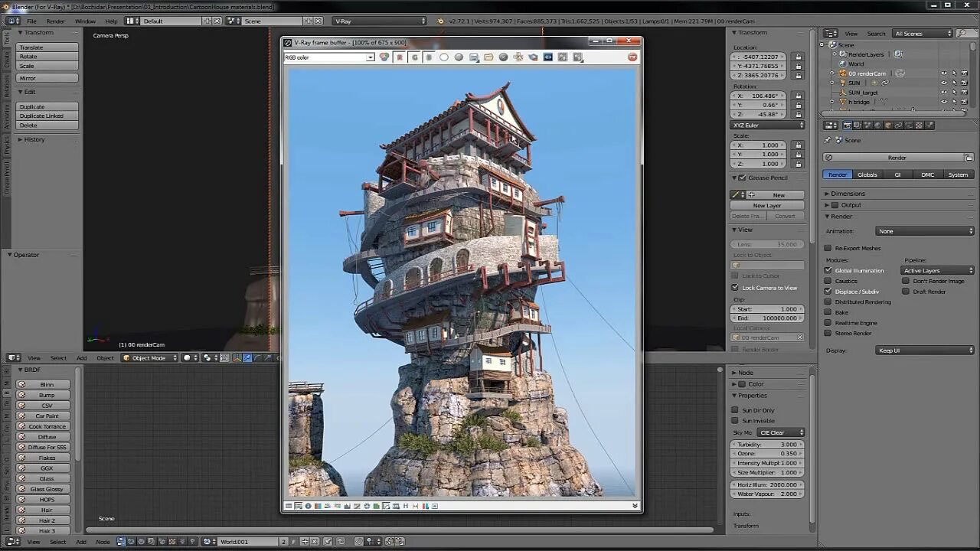Toggle visibility eye for SUN_target
980x551 pixels.
[943, 93]
